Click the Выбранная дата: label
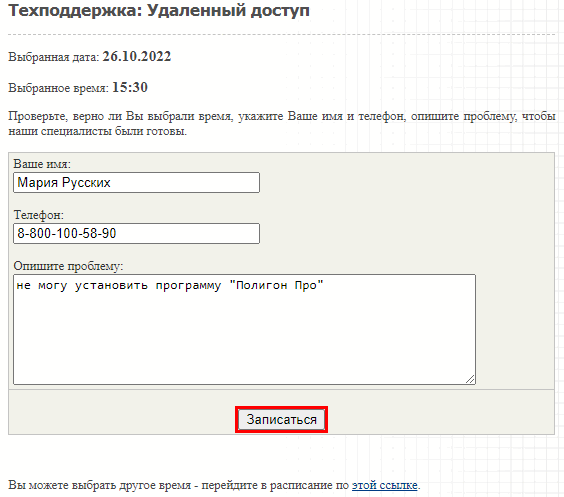This screenshot has width=564, height=497. [54, 57]
